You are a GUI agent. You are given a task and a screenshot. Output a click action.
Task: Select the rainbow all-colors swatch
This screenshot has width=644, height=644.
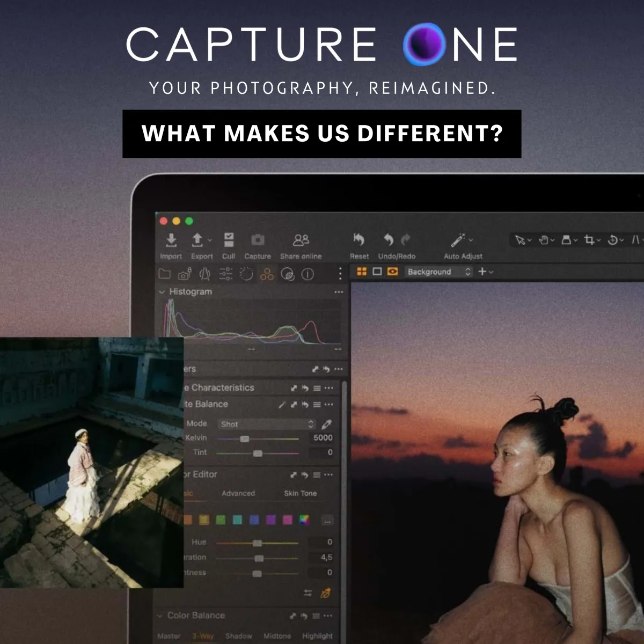(304, 519)
